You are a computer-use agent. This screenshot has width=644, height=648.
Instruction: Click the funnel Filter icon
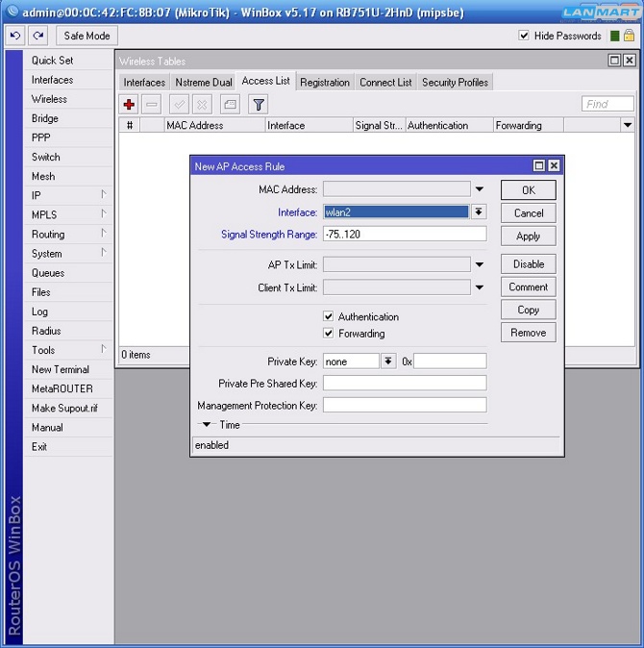pos(259,104)
